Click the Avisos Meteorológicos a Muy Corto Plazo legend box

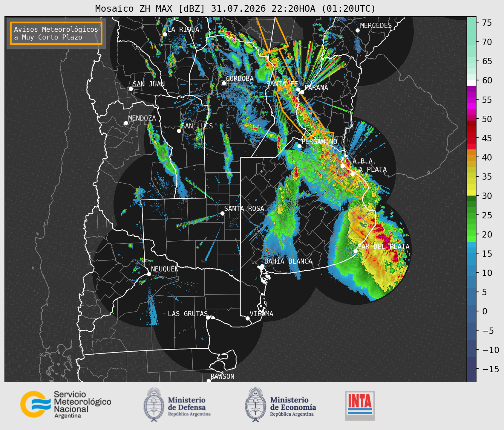(56, 33)
